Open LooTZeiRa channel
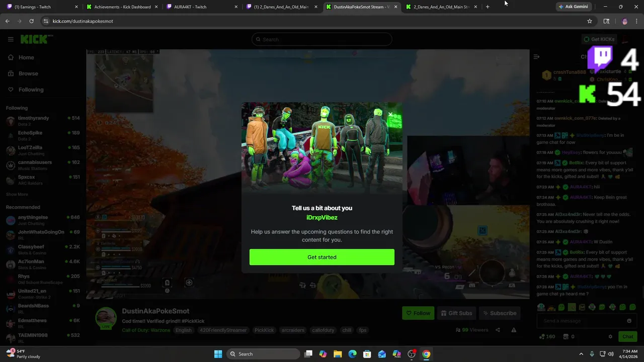This screenshot has width=644, height=362. point(43,150)
